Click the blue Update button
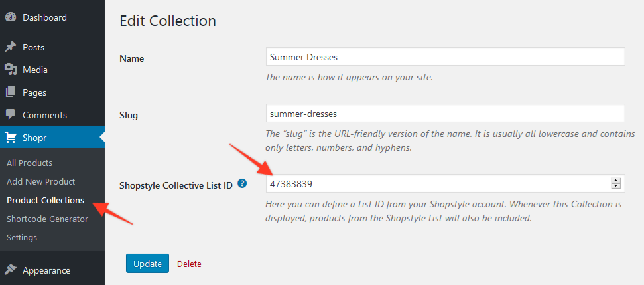The image size is (644, 285). pyautogui.click(x=147, y=264)
